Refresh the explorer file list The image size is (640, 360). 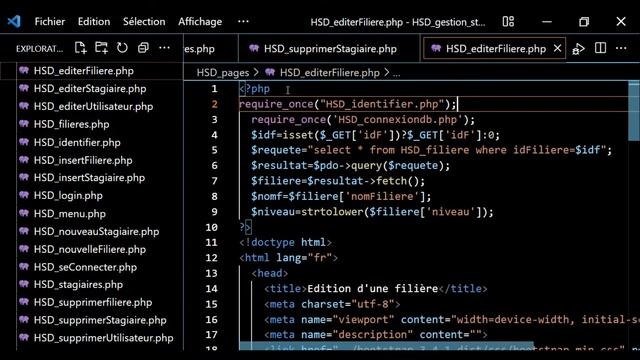122,48
